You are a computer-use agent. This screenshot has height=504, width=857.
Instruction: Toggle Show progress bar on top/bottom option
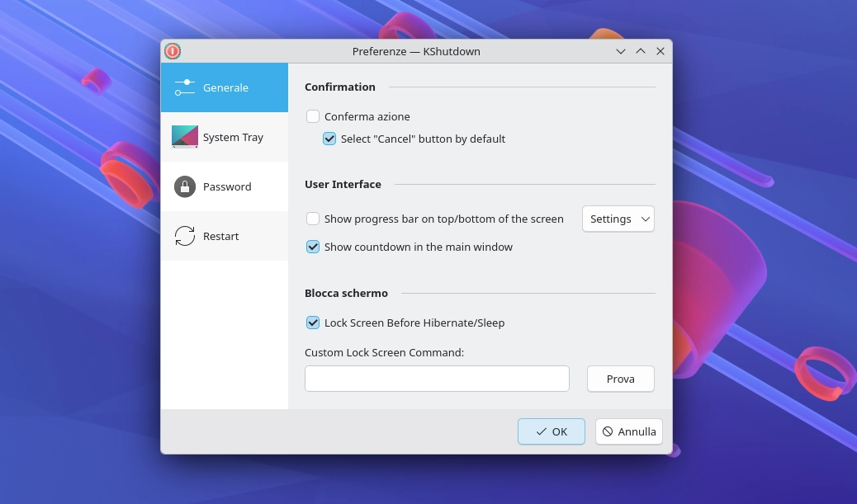(x=313, y=219)
